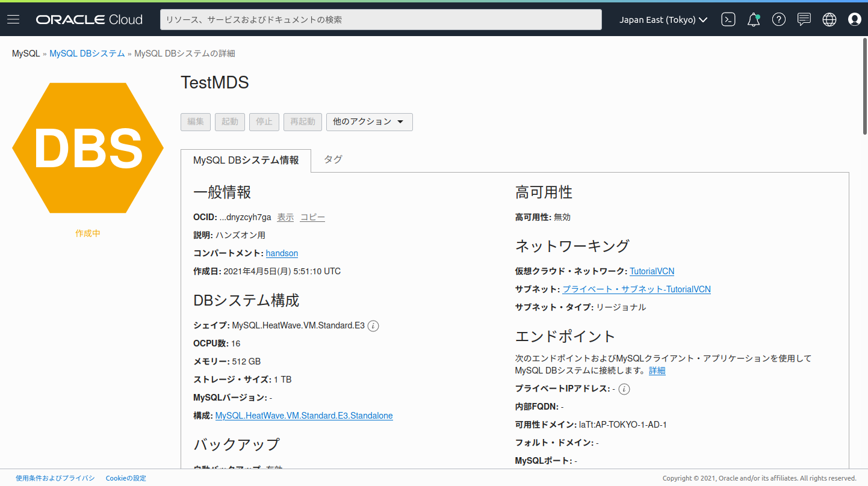Click the OCPU数 value 16
The image size is (868, 486).
click(236, 343)
